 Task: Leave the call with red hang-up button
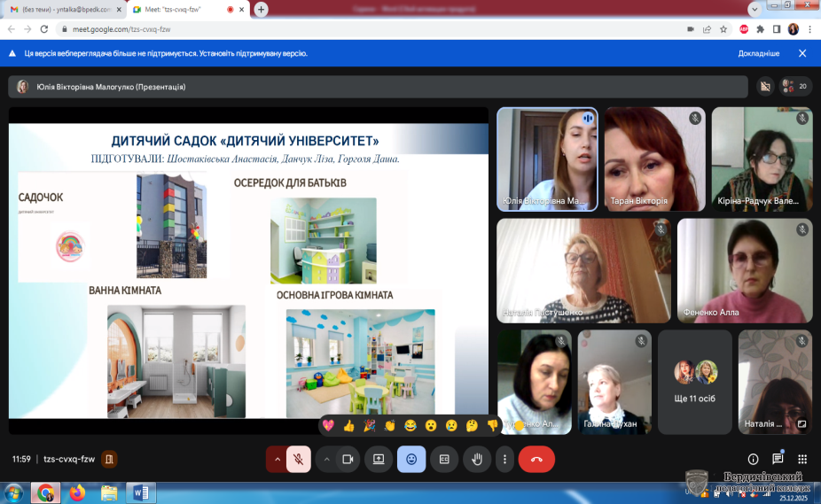[536, 459]
